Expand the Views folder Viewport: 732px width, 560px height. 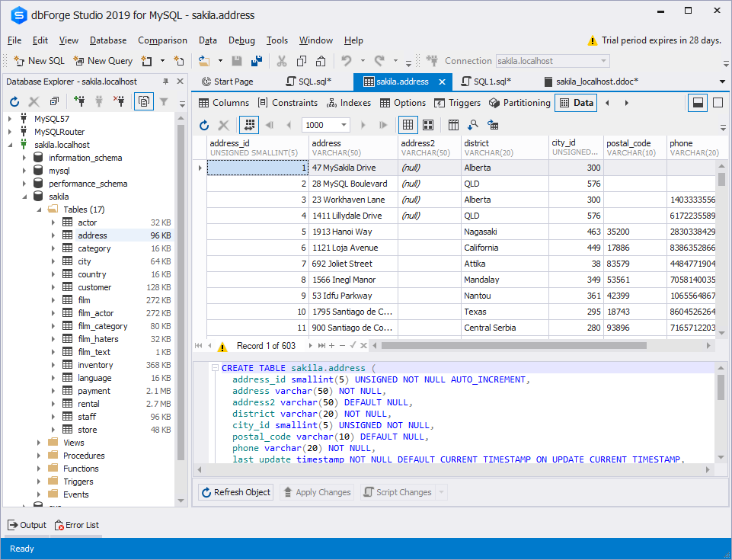click(x=39, y=443)
